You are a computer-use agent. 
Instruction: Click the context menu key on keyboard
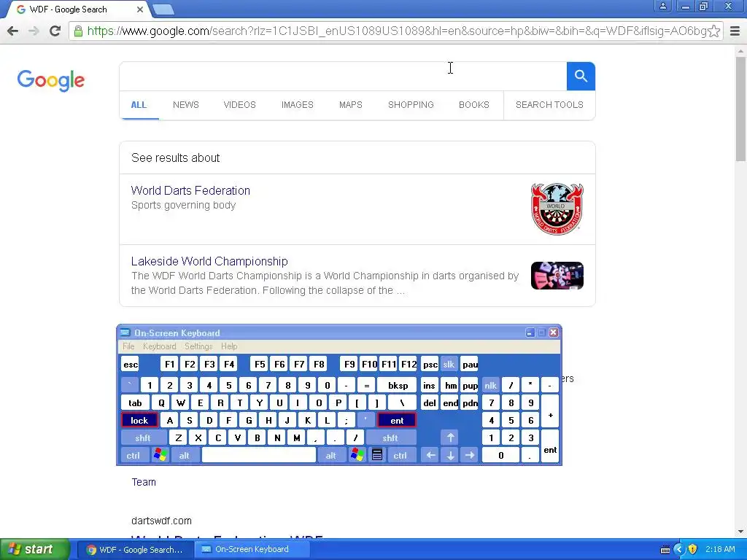(x=377, y=455)
